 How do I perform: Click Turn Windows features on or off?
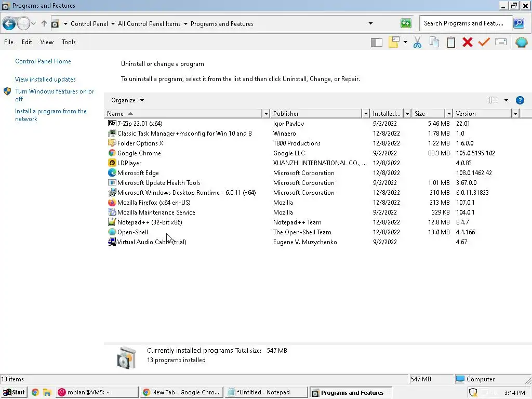55,95
